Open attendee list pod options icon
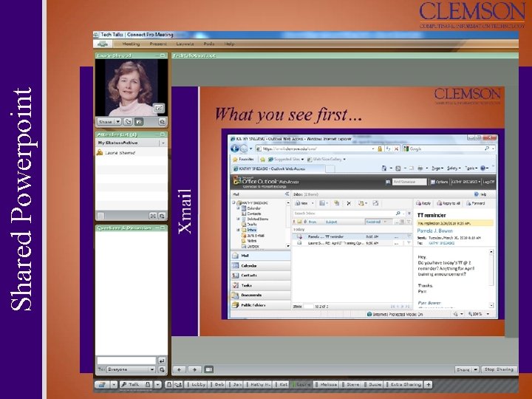 coord(162,216)
